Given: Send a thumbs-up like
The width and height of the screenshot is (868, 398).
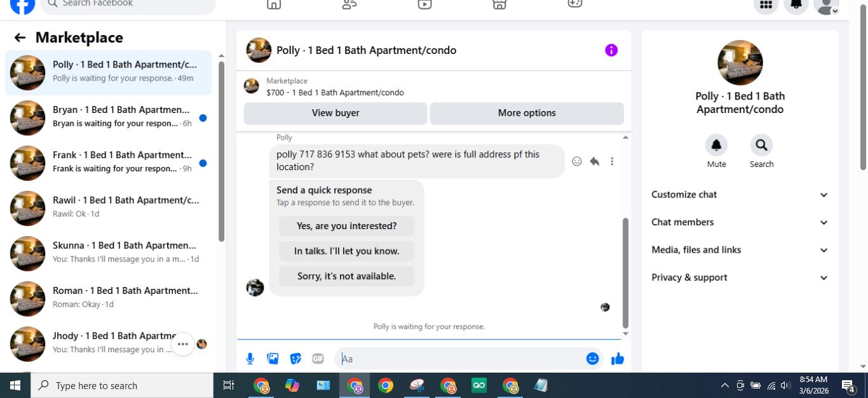Looking at the screenshot, I should pyautogui.click(x=618, y=359).
